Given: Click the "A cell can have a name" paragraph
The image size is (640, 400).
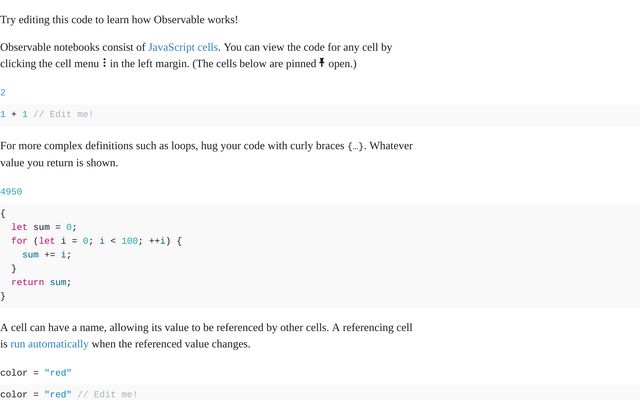Looking at the screenshot, I should click(206, 336).
